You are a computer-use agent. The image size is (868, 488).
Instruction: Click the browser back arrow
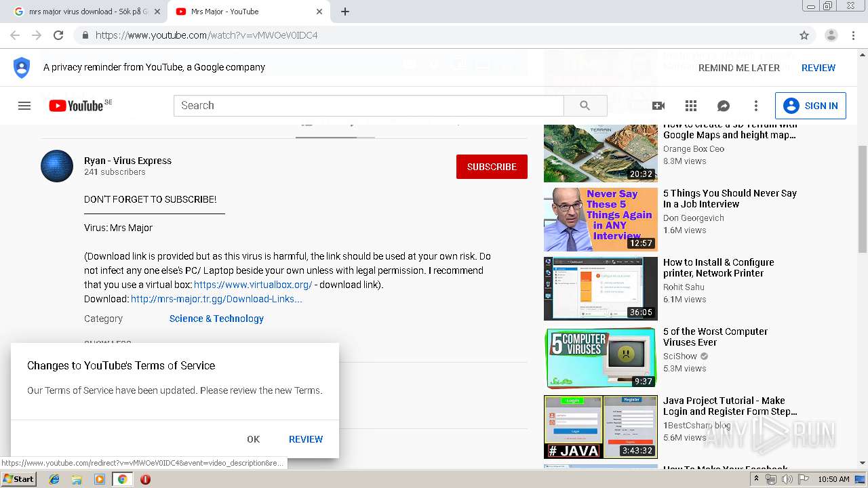point(15,35)
